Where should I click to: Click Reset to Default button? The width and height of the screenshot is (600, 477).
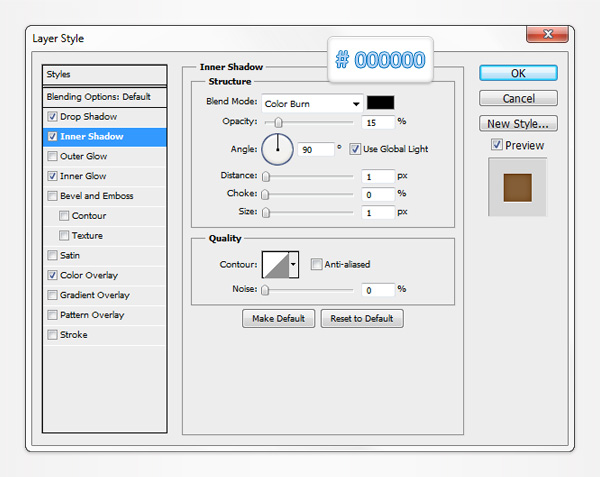tap(362, 319)
